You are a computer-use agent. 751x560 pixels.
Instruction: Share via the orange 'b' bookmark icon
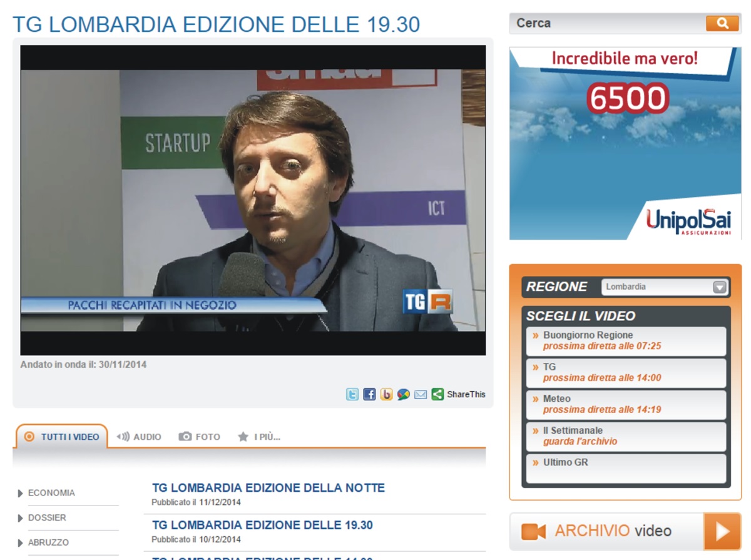(x=386, y=394)
